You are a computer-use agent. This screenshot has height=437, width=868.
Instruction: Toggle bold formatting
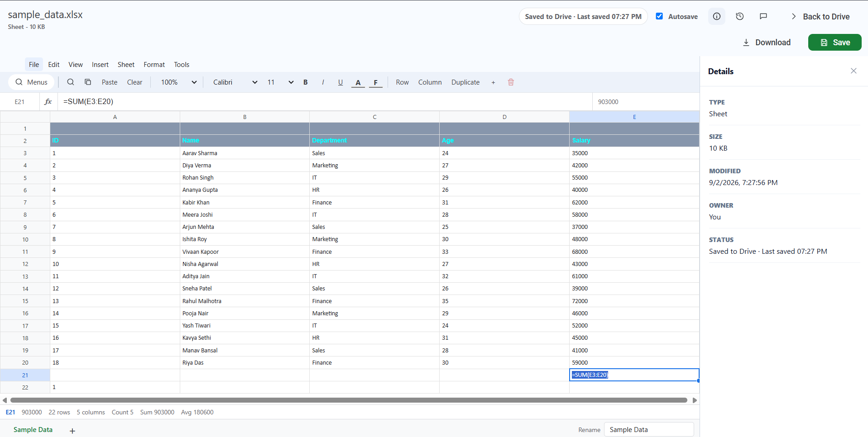(x=306, y=82)
